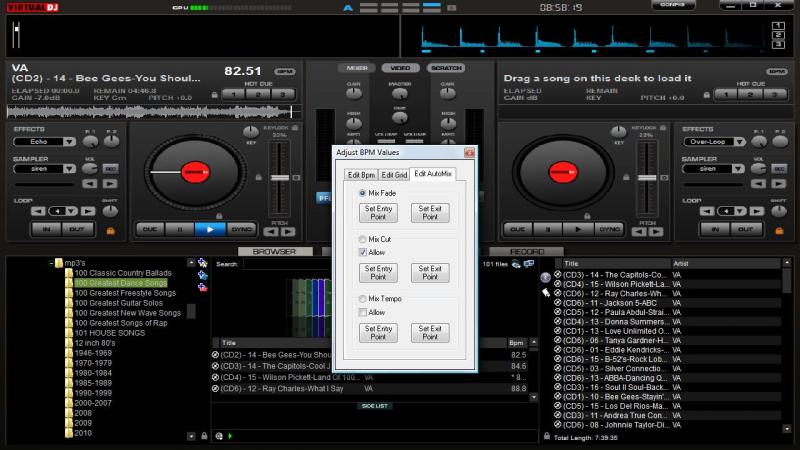
Task: Select Mix Tempo radio button
Action: point(362,298)
